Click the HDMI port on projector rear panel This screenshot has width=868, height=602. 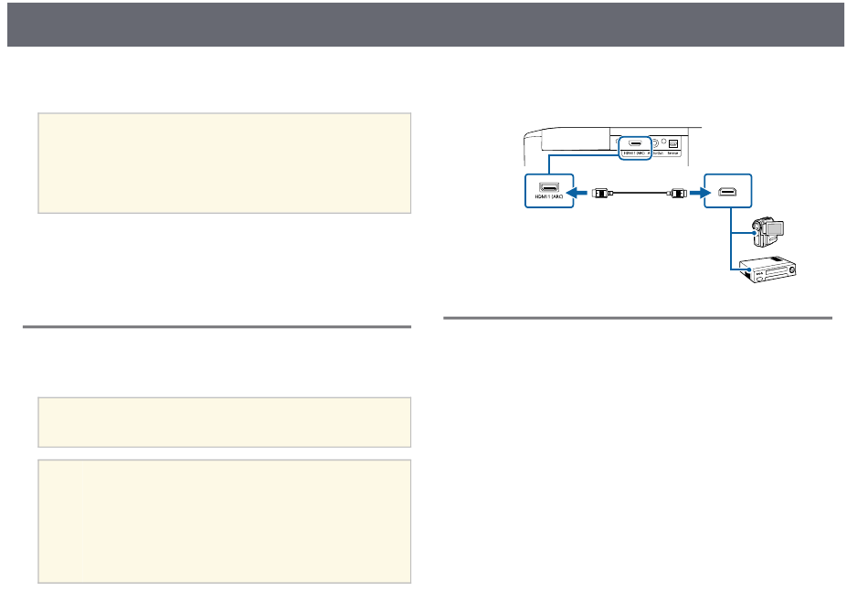coord(635,143)
